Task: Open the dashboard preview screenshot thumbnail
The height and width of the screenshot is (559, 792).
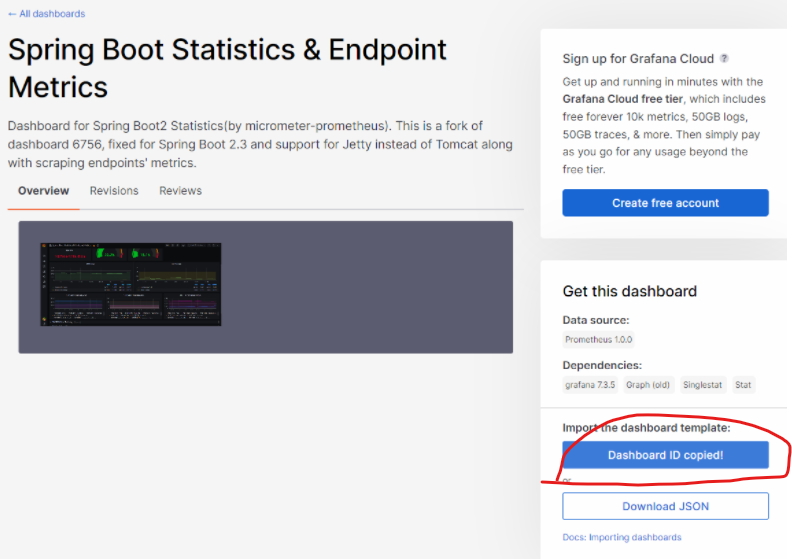Action: 131,284
